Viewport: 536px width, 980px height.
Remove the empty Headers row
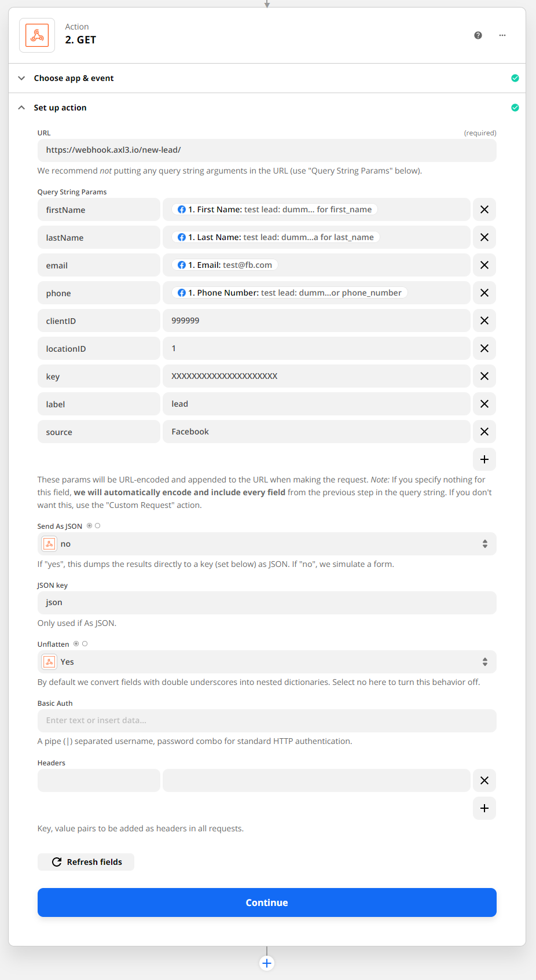[x=484, y=780]
